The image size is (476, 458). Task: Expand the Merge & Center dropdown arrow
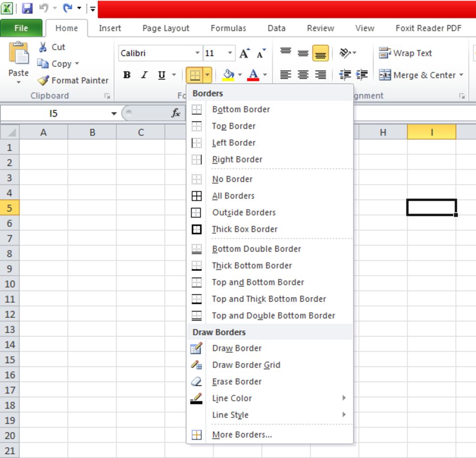[461, 75]
